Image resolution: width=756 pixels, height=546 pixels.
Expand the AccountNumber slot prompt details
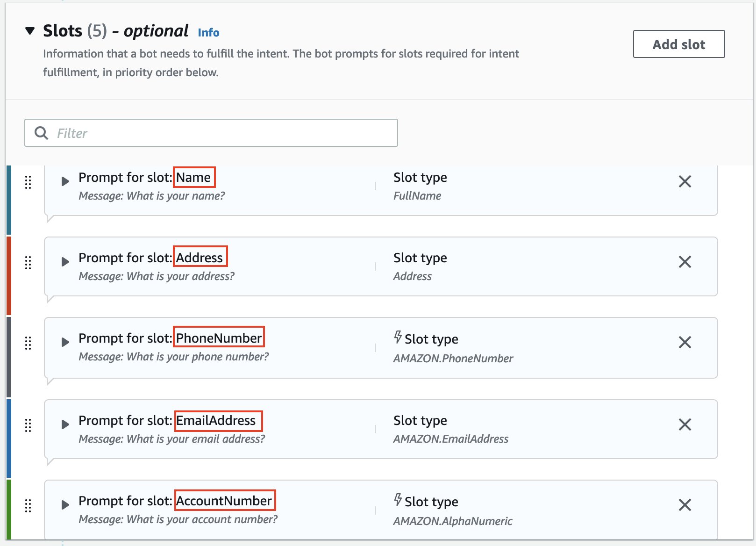click(65, 505)
